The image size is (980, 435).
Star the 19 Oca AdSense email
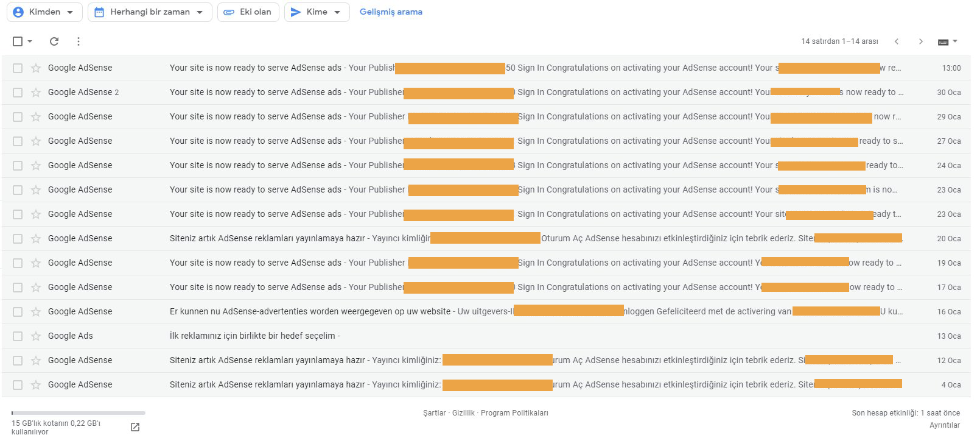(36, 263)
